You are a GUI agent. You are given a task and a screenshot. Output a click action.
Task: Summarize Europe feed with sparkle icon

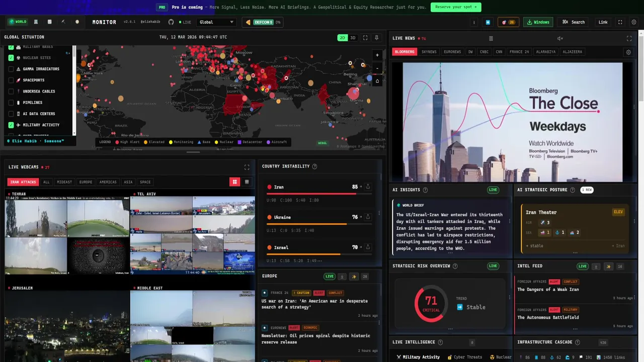[354, 277]
